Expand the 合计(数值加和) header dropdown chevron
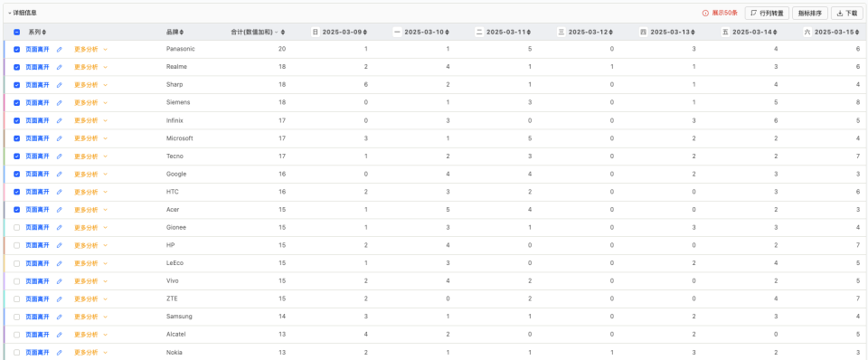Screen dimensions: 868x360 pos(277,33)
